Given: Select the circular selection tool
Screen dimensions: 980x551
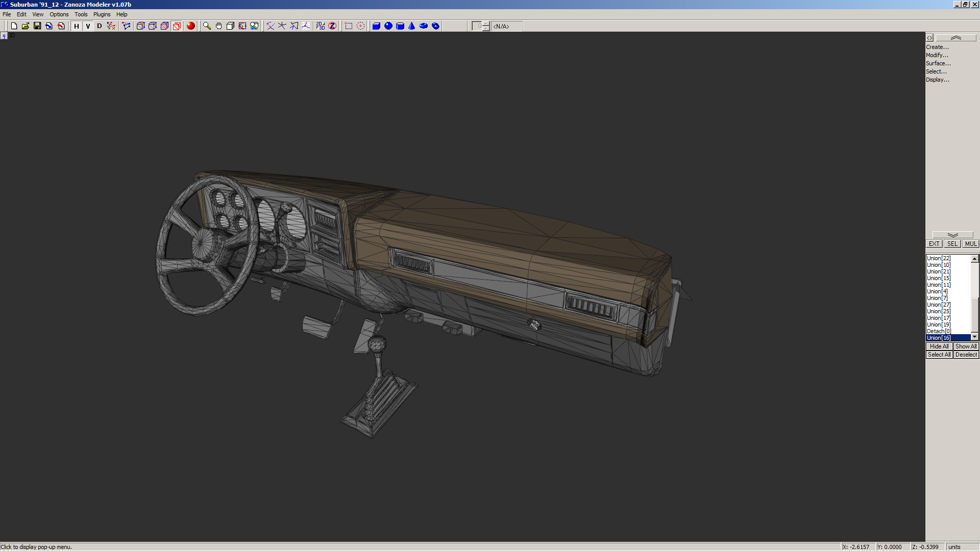Looking at the screenshot, I should coord(360,26).
